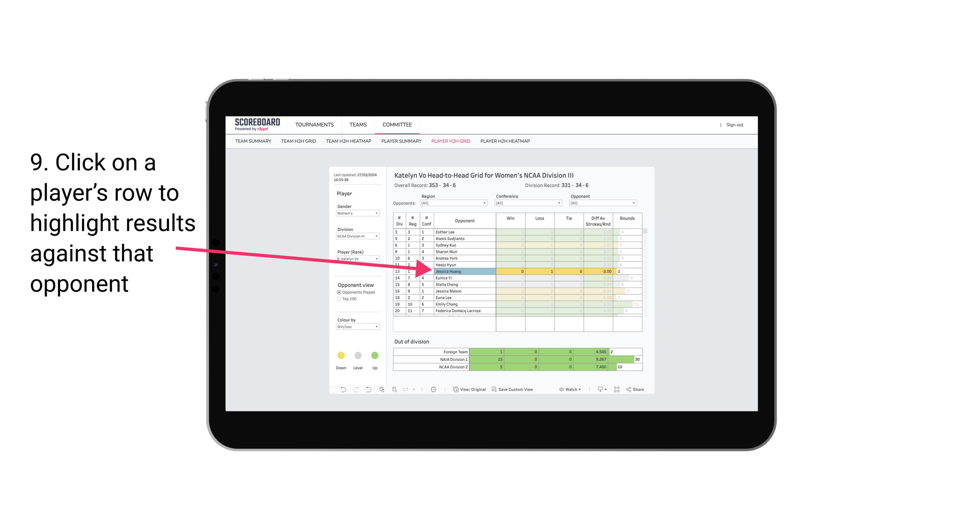The image size is (980, 527).
Task: Click the undo icon in toolbar
Action: coord(340,389)
